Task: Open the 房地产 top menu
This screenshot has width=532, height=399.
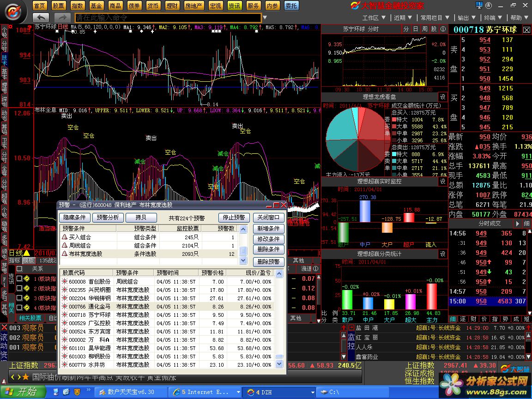Action: pyautogui.click(x=194, y=6)
